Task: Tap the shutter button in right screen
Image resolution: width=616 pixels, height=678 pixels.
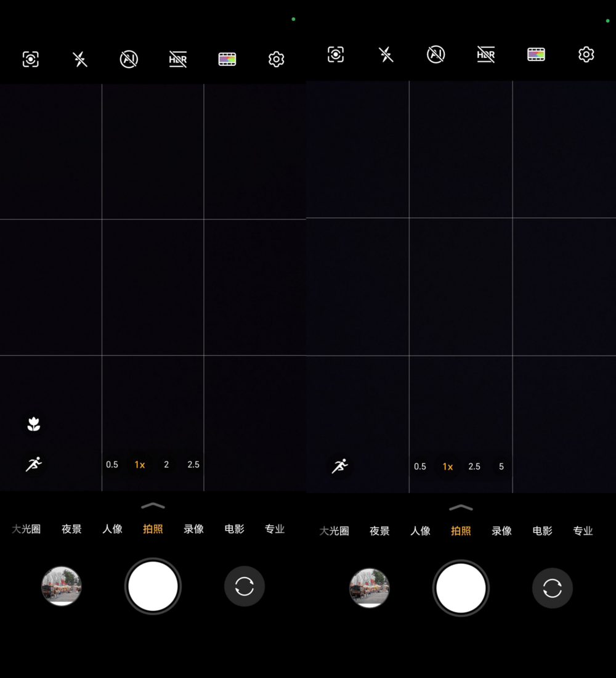Action: pos(461,588)
